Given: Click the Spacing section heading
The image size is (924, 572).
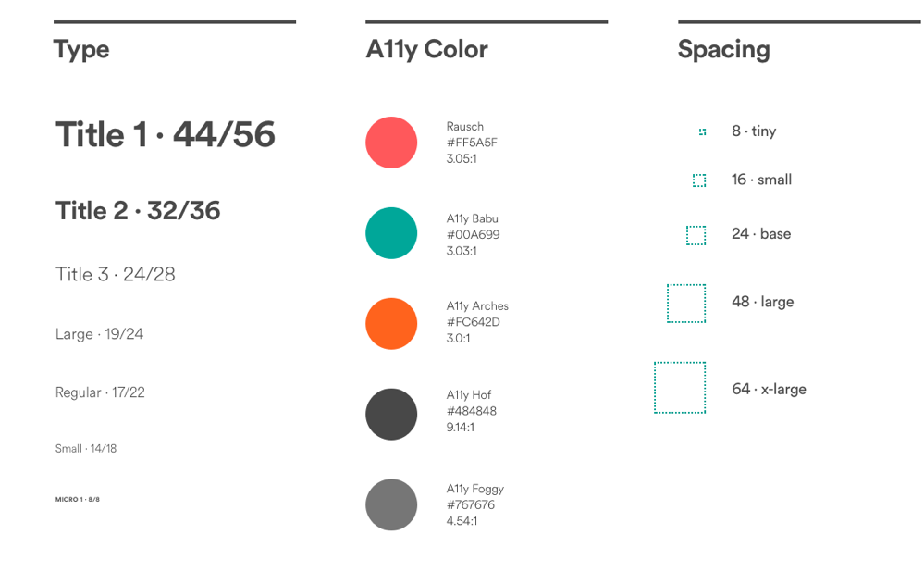Looking at the screenshot, I should [724, 50].
